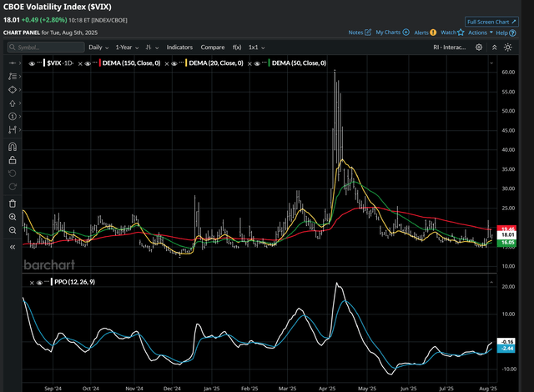
Task: Toggle the lock drawings icon
Action: 13,160
